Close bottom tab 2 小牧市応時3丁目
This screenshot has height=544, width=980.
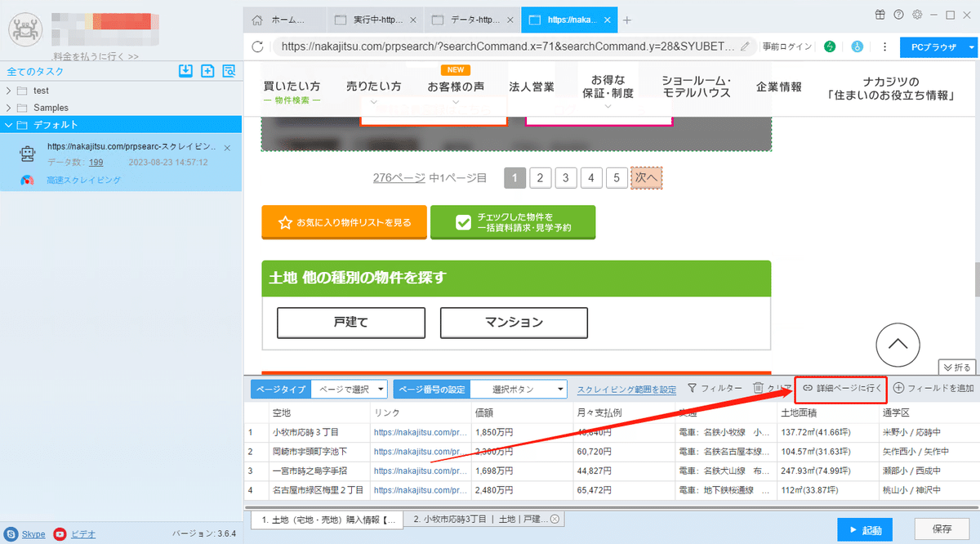click(555, 519)
